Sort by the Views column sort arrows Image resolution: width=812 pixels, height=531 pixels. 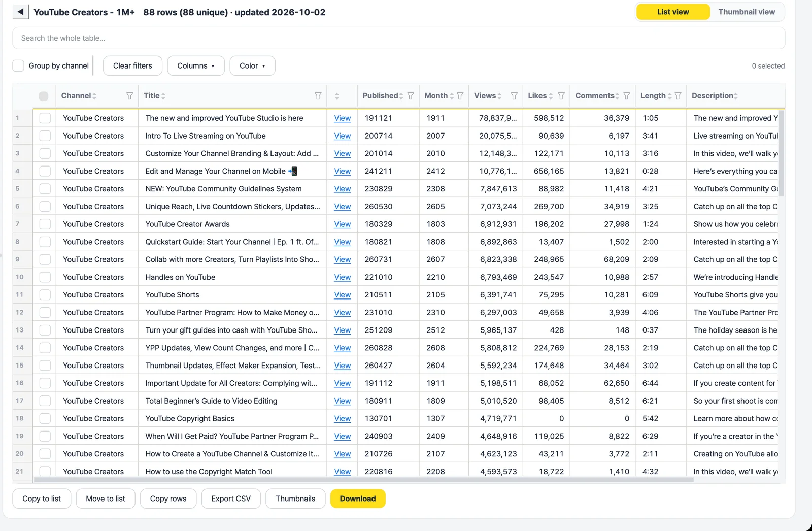coord(499,96)
